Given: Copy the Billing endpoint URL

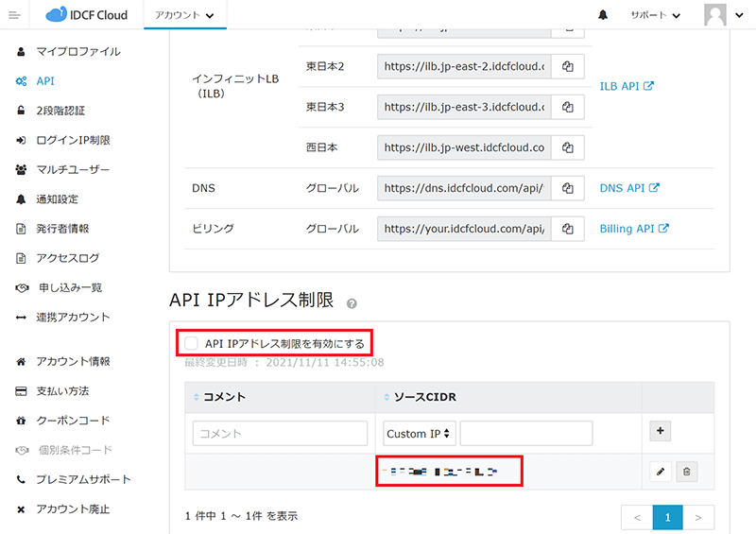Looking at the screenshot, I should point(568,229).
